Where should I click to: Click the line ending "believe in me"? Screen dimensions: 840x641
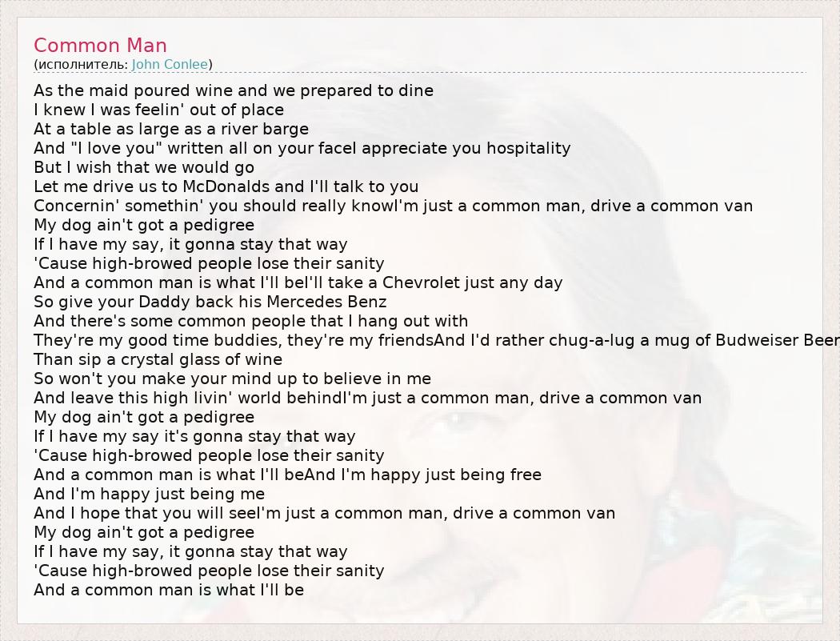point(232,379)
